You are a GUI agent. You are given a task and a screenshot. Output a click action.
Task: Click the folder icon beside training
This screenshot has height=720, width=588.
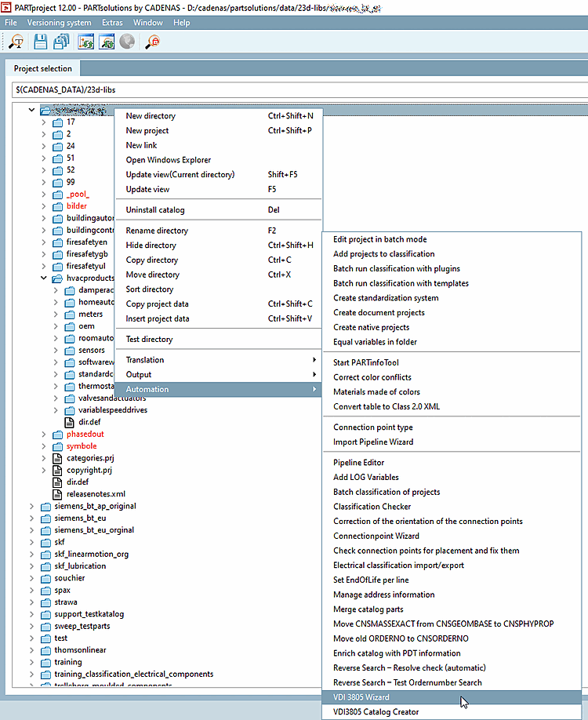tap(45, 662)
